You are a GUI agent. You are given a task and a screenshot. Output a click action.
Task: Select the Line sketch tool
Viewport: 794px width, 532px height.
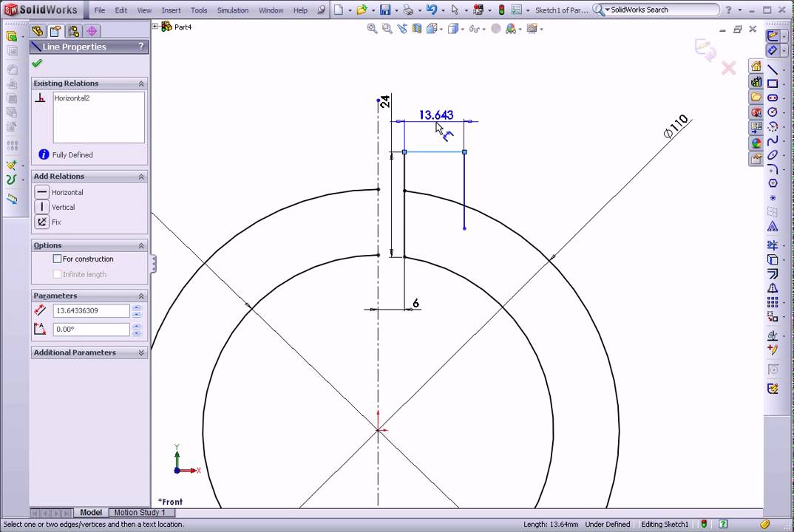[x=773, y=69]
